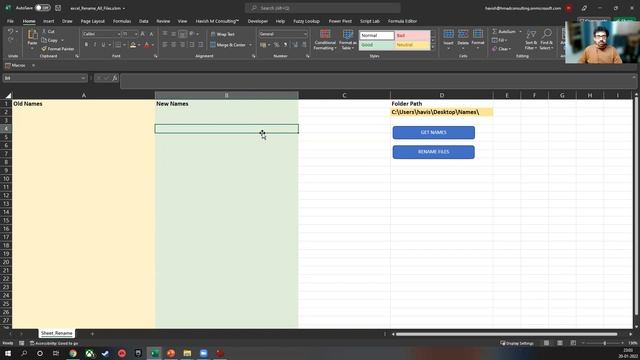
Task: Toggle Bold formatting
Action: (x=86, y=44)
